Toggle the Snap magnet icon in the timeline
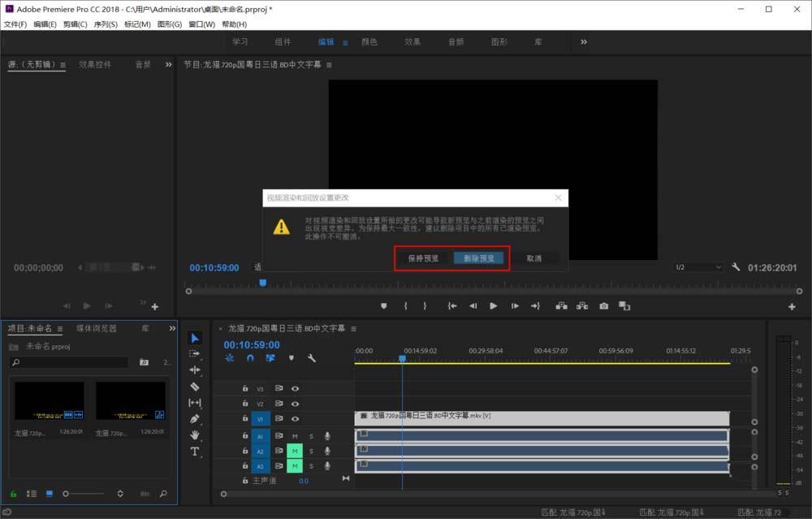 250,357
